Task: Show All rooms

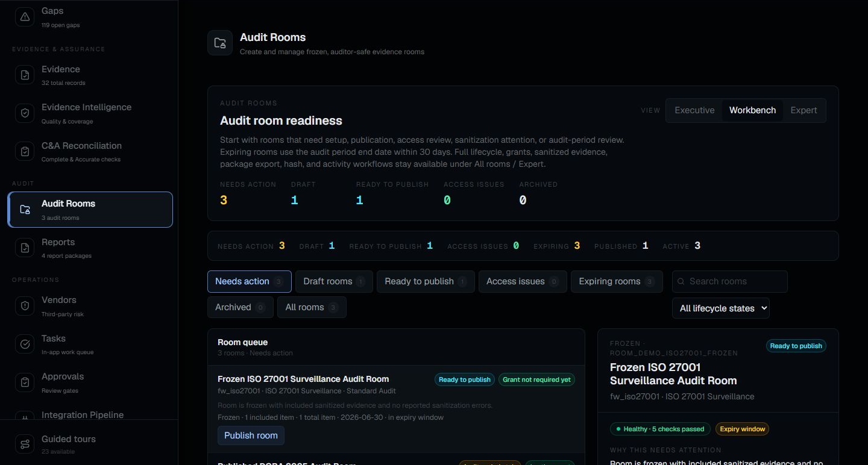Action: [312, 307]
